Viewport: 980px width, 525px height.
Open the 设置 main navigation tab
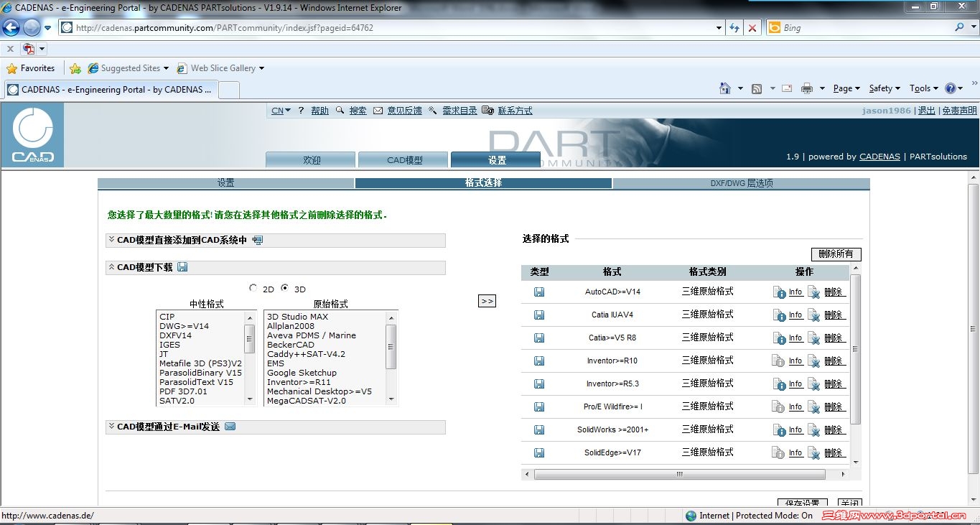(x=496, y=160)
